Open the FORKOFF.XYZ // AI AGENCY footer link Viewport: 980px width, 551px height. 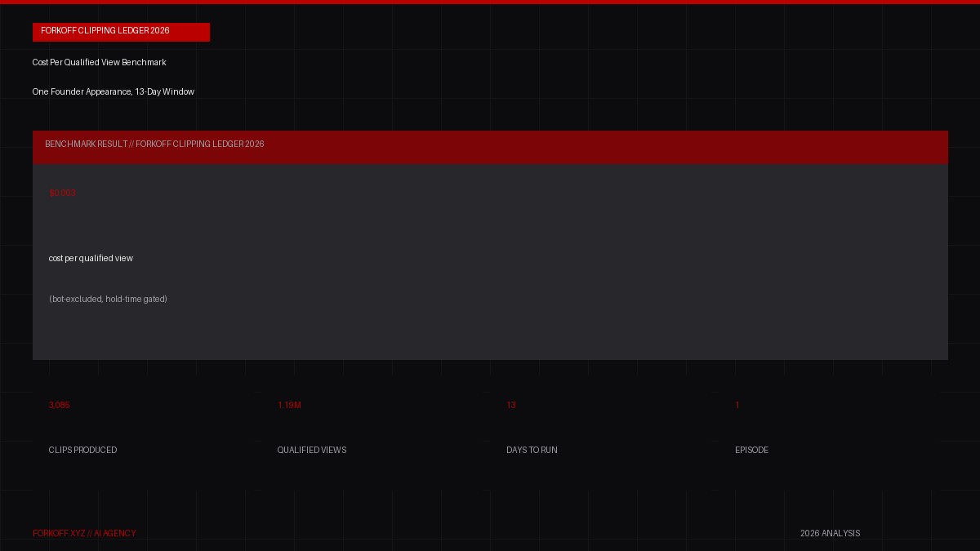pos(84,533)
